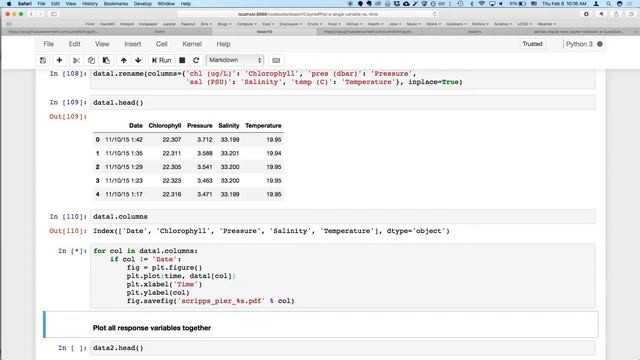Open macOS Apple menu
This screenshot has height=360, width=640.
click(x=9, y=4)
